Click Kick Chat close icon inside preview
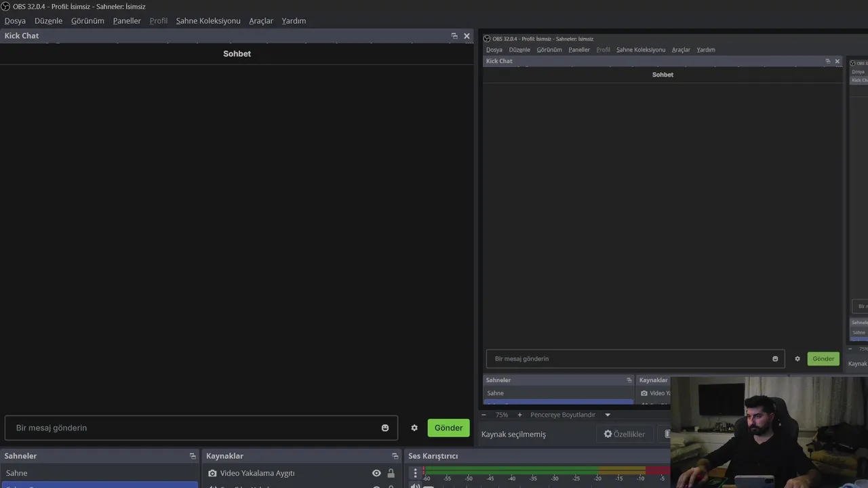Image resolution: width=868 pixels, height=488 pixels. (837, 61)
